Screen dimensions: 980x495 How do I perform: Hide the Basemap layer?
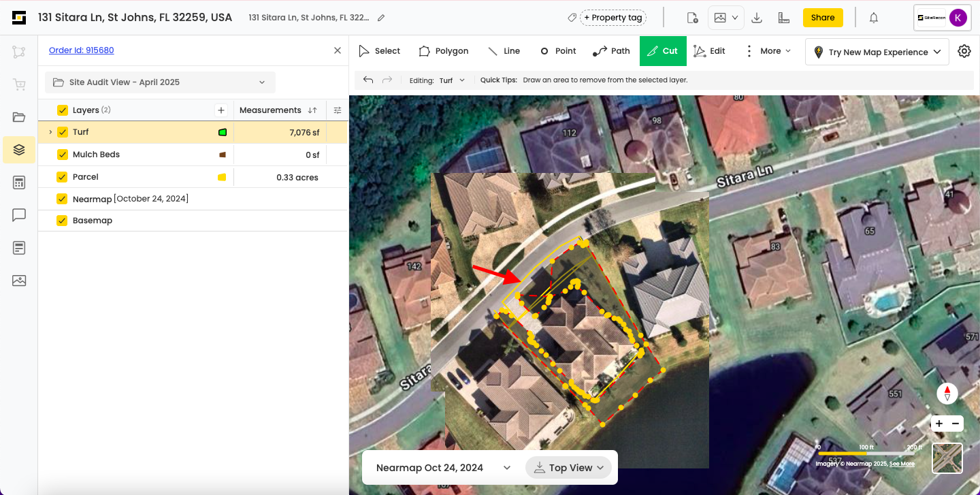point(63,221)
